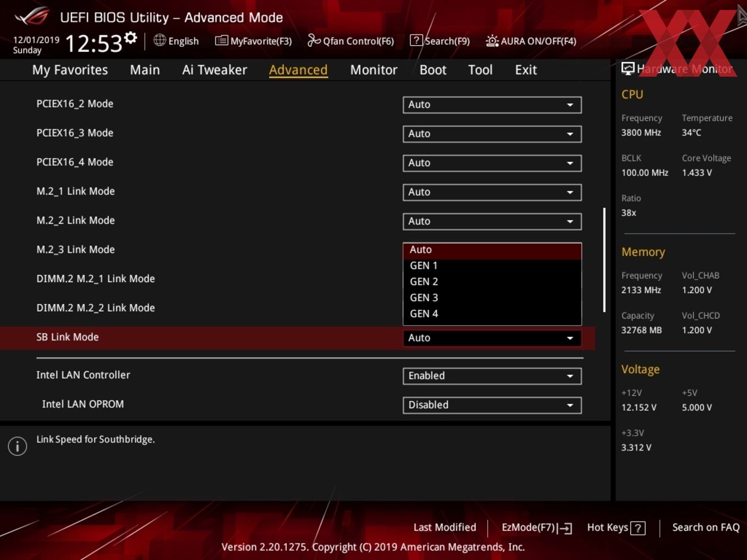Viewport: 747px width, 560px height.
Task: Open Search on FAQ link
Action: pyautogui.click(x=706, y=527)
